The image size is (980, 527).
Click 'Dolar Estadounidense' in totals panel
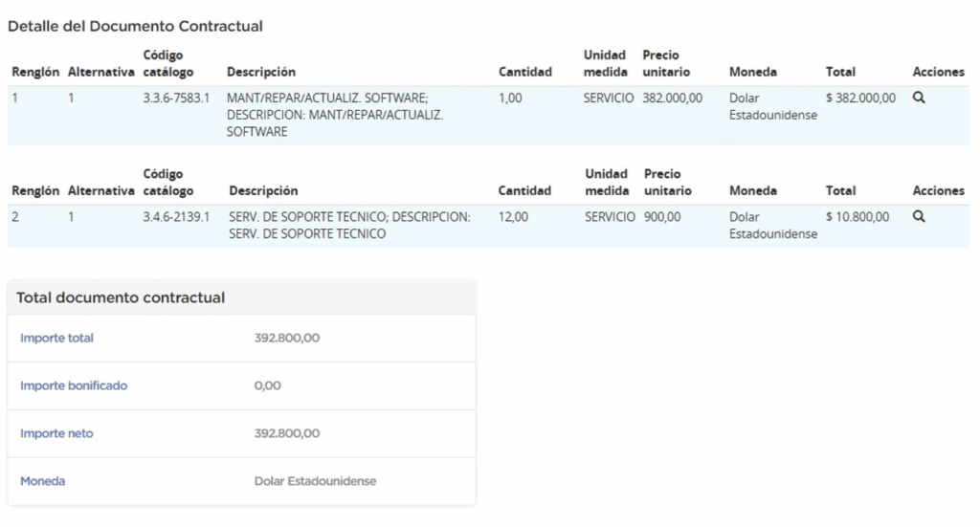pyautogui.click(x=315, y=481)
